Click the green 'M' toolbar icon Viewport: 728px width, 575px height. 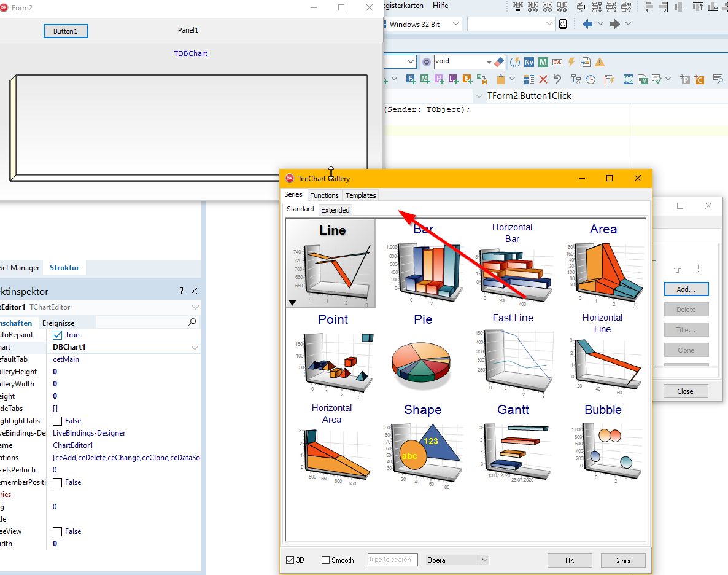tap(543, 62)
